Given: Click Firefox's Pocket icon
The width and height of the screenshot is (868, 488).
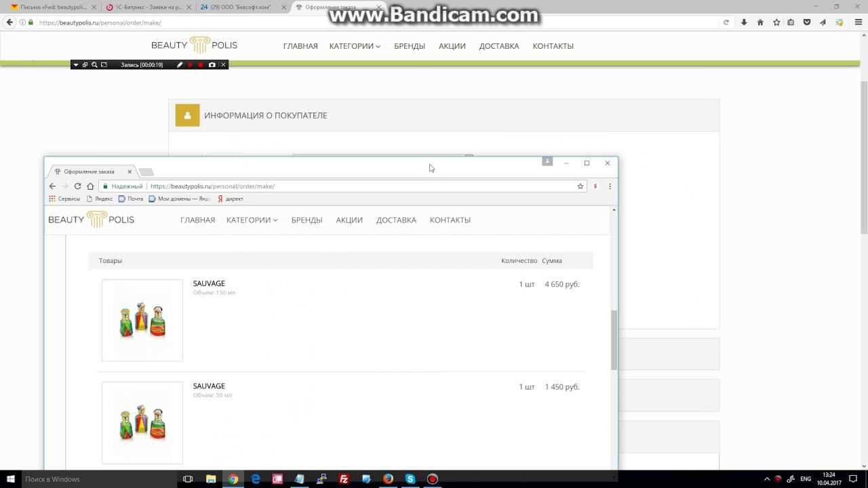Looking at the screenshot, I should [x=807, y=22].
